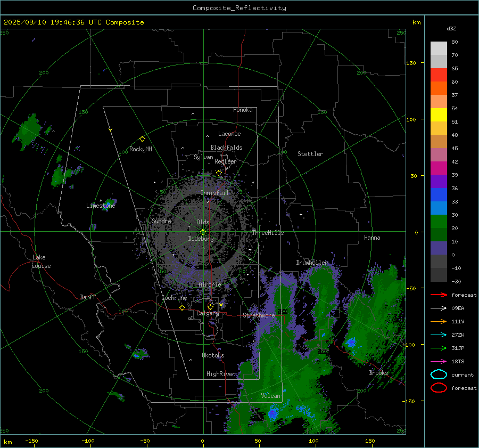Click the Strathmore town label
This screenshot has height=448, width=479.
pos(259,315)
